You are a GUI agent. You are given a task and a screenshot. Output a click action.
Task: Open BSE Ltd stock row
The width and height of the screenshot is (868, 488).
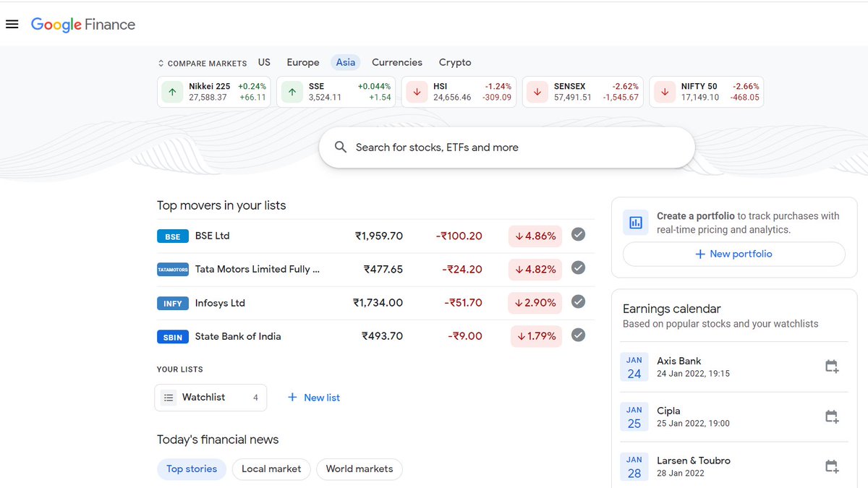click(x=375, y=236)
